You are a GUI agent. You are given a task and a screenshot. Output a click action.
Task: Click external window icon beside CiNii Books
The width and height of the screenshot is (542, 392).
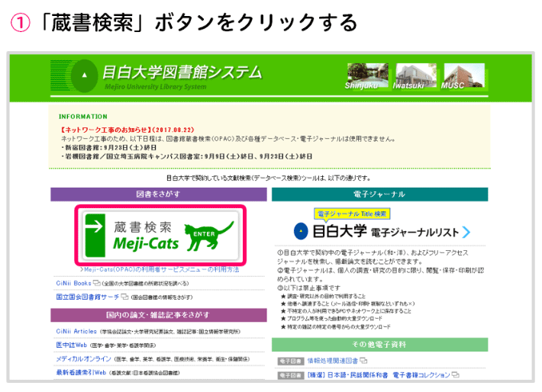click(x=97, y=283)
